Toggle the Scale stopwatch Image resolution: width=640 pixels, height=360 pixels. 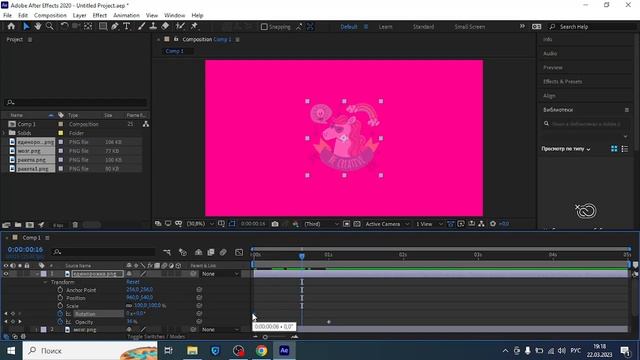(60, 306)
